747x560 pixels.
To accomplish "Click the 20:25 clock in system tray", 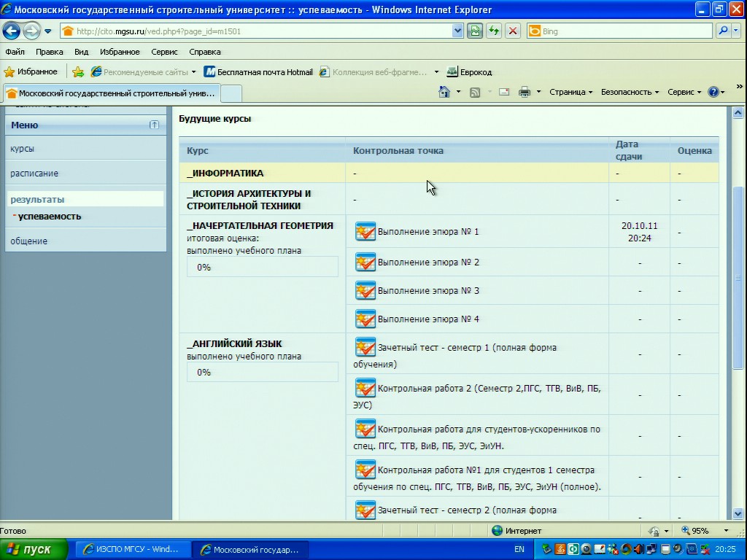I will point(725,550).
